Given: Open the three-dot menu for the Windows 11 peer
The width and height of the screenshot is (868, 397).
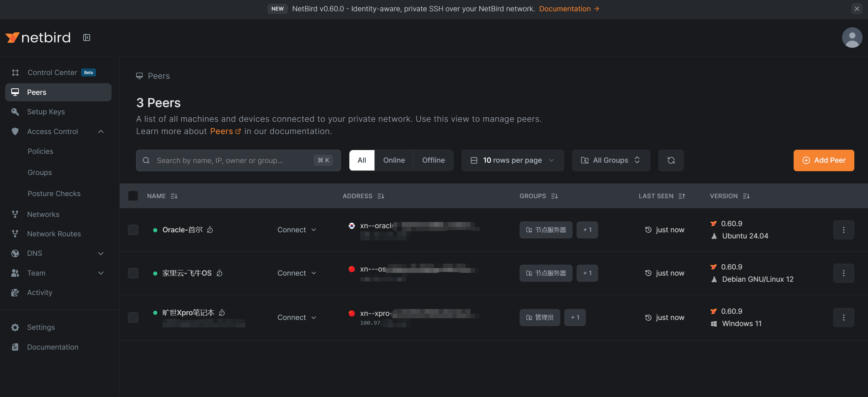Looking at the screenshot, I should 843,318.
